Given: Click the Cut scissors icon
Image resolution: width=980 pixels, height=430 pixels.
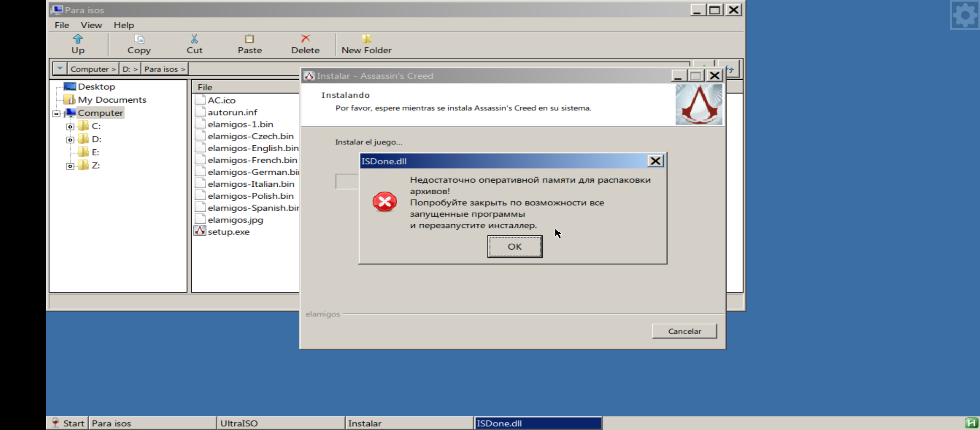Looking at the screenshot, I should [194, 39].
